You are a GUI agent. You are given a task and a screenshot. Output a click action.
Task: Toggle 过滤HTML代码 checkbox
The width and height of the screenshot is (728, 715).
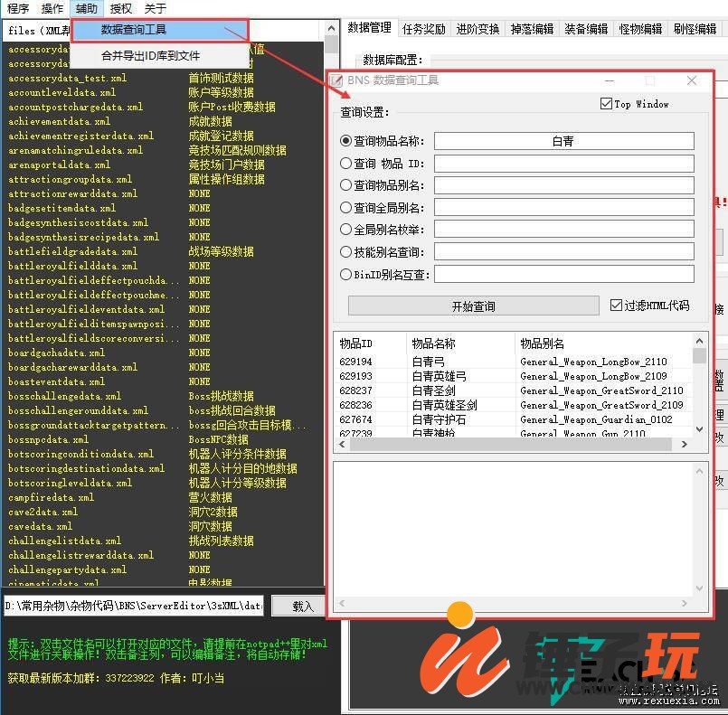[x=616, y=306]
